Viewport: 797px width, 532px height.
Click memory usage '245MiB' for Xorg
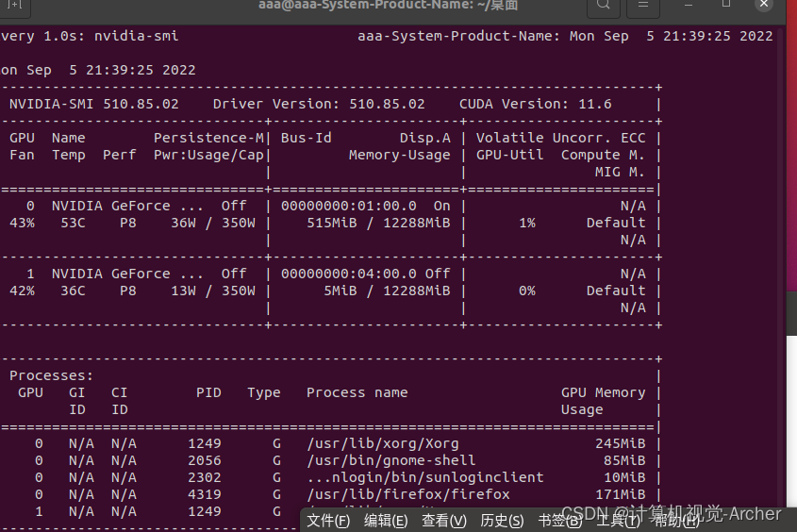point(620,443)
